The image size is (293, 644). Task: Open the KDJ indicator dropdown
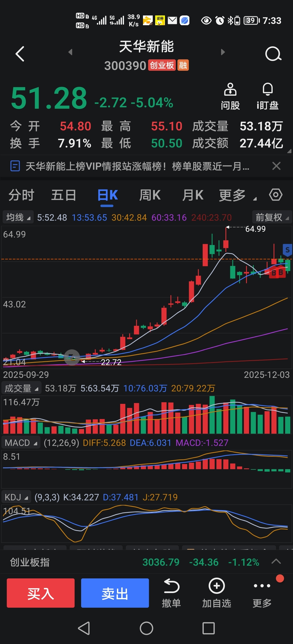tap(16, 497)
